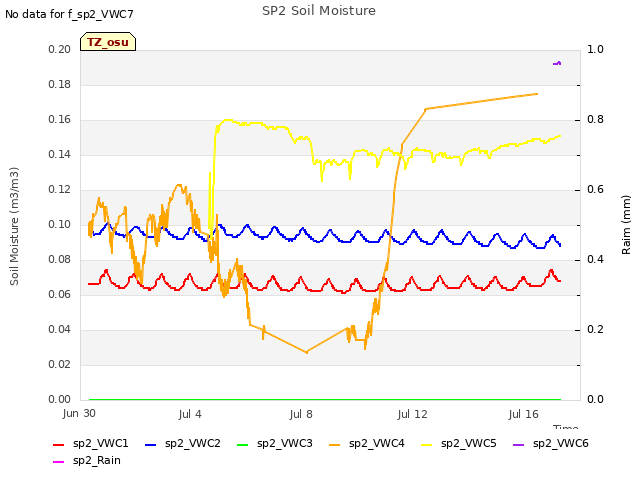Click the Jul 4 x-axis tick label

coord(190,414)
